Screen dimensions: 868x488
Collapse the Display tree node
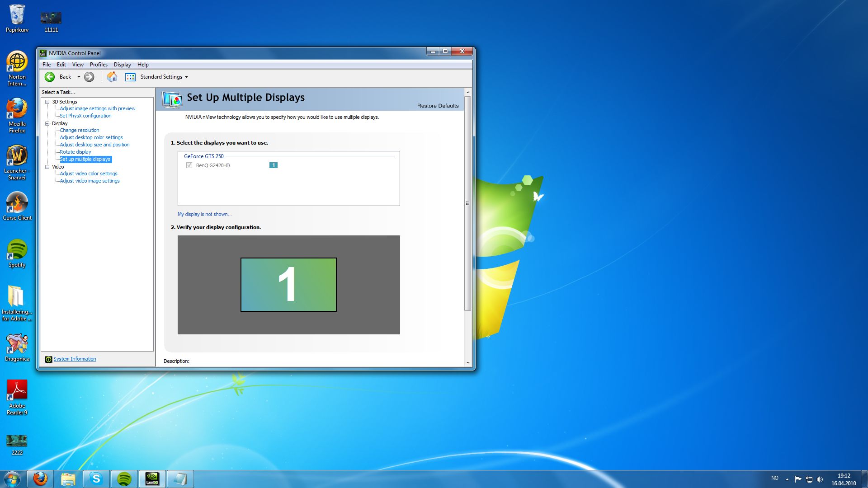(47, 123)
